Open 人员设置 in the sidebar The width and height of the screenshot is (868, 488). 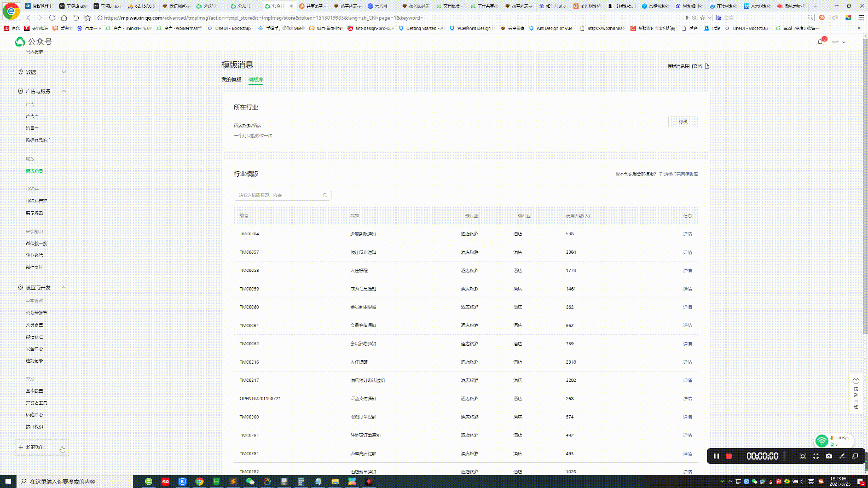click(34, 324)
